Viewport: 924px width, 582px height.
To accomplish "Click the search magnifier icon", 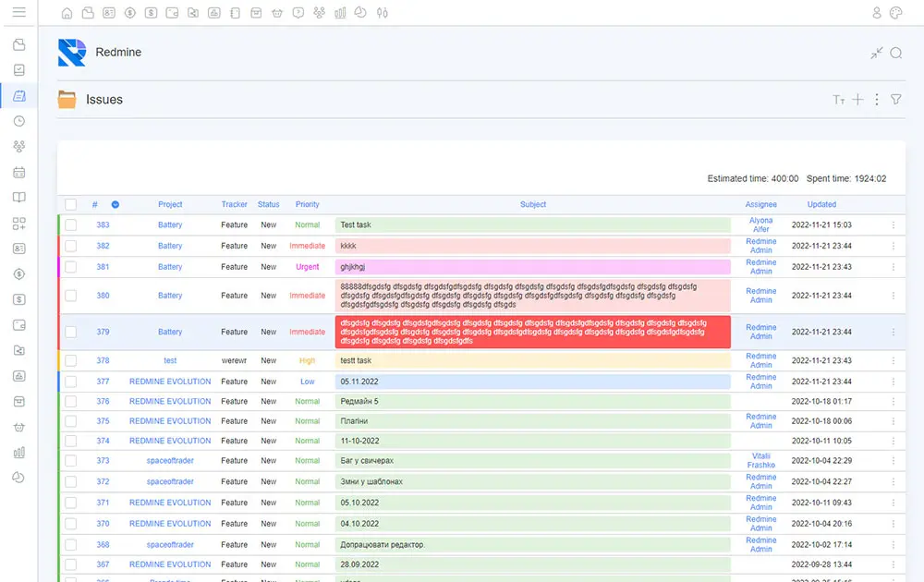I will [895, 54].
